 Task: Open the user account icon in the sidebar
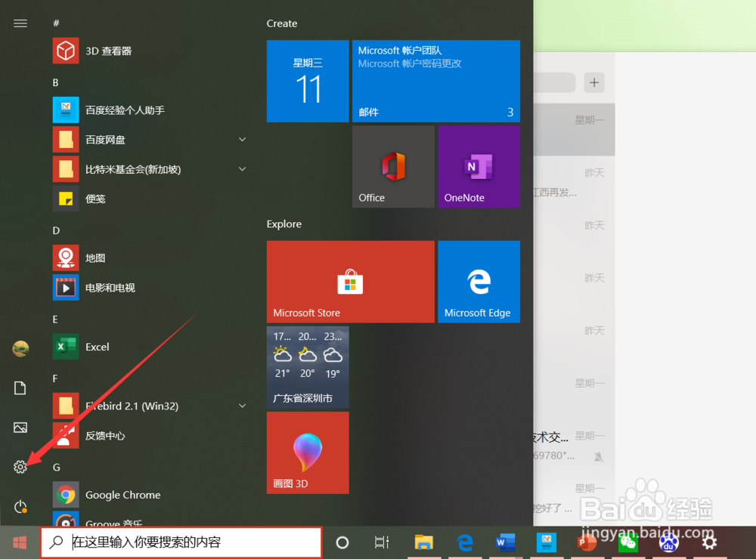20,348
